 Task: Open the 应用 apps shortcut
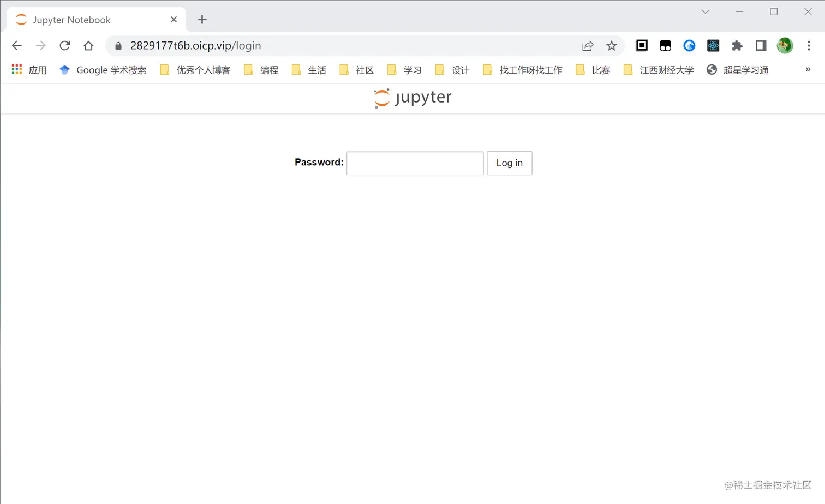[29, 70]
